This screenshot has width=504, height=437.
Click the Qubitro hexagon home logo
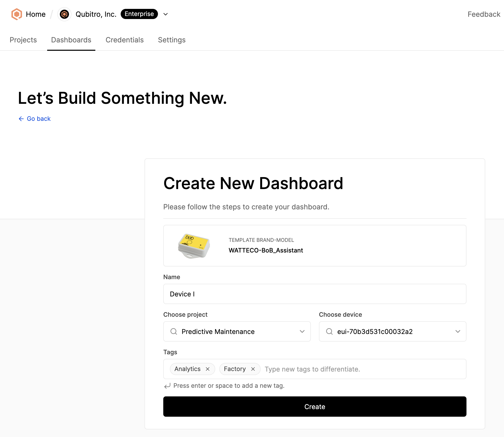pyautogui.click(x=16, y=14)
